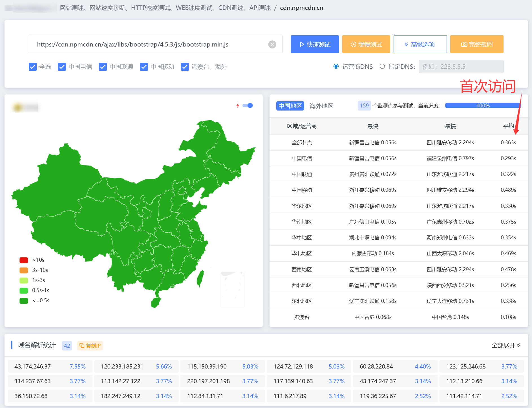The width and height of the screenshot is (532, 408).
Task: Click the double-chevron icon on 高级选项
Action: pos(406,44)
